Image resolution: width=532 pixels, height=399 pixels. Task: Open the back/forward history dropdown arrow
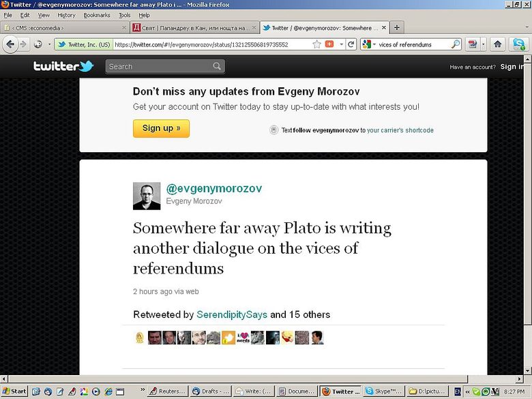point(50,44)
